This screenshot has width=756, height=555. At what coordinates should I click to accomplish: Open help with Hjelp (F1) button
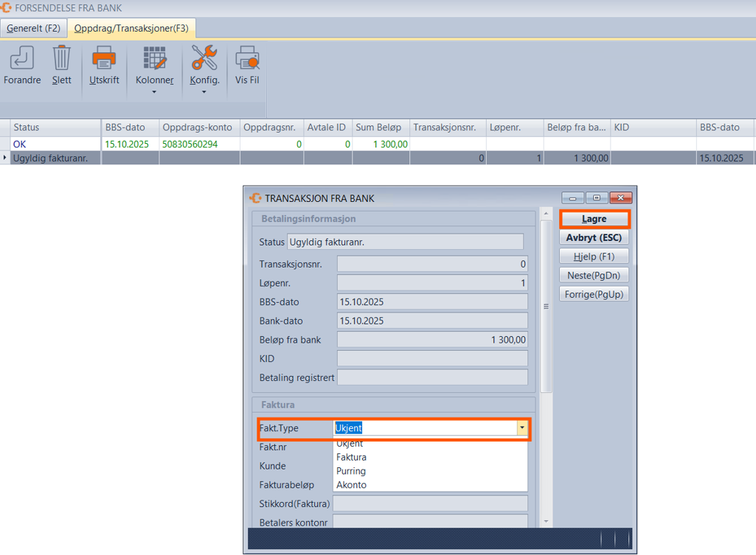point(594,256)
